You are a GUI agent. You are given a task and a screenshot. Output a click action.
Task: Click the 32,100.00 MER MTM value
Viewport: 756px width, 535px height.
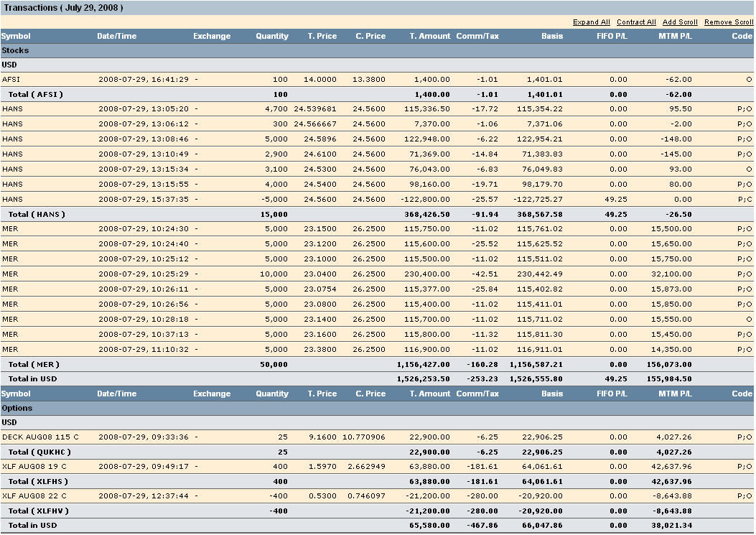click(x=671, y=274)
